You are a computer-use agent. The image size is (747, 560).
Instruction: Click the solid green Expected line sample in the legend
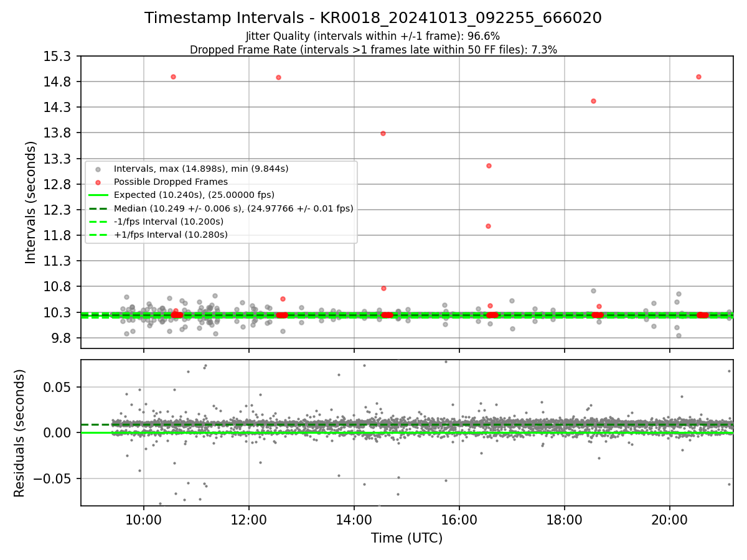click(x=98, y=195)
